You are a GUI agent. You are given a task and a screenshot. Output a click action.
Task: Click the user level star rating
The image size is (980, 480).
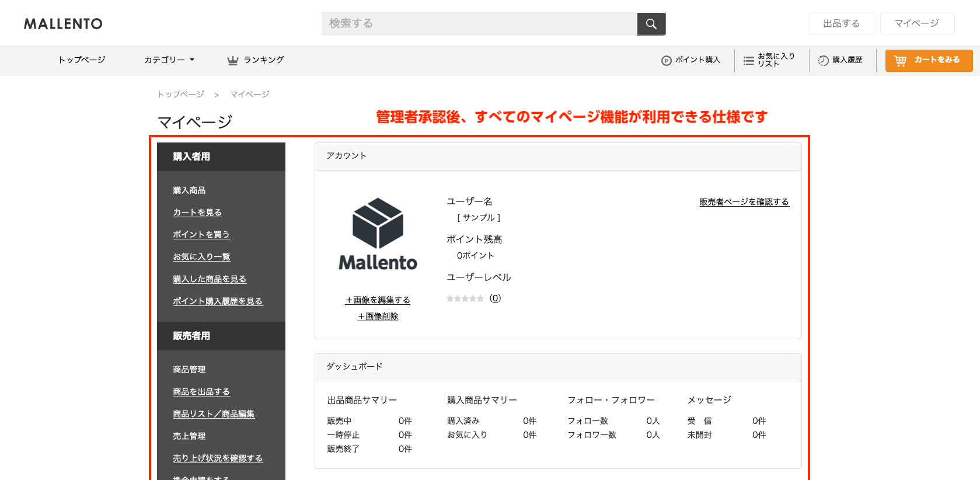[465, 299]
